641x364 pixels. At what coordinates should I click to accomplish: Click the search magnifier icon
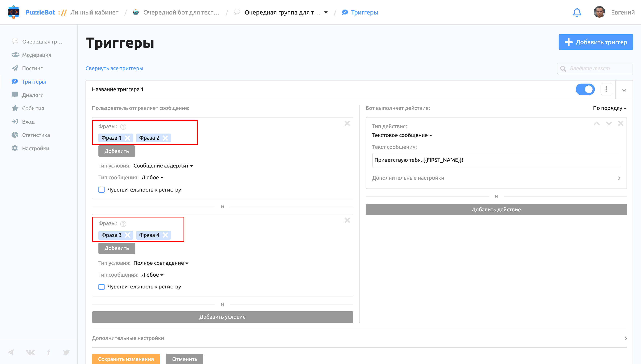563,68
